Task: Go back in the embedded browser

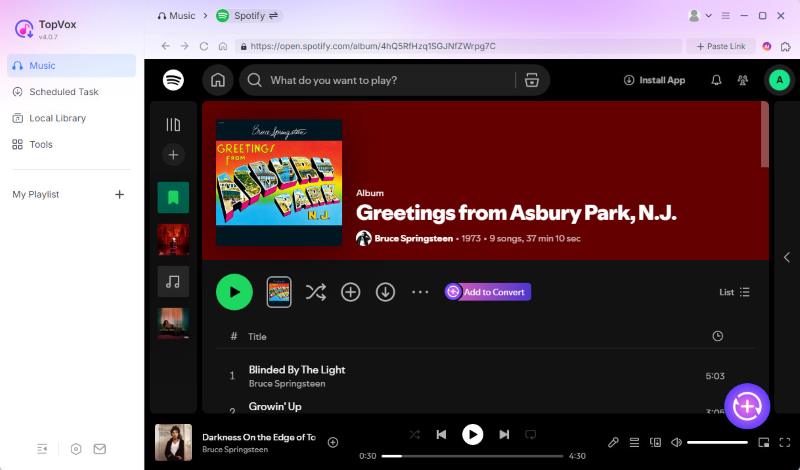Action: (165, 46)
